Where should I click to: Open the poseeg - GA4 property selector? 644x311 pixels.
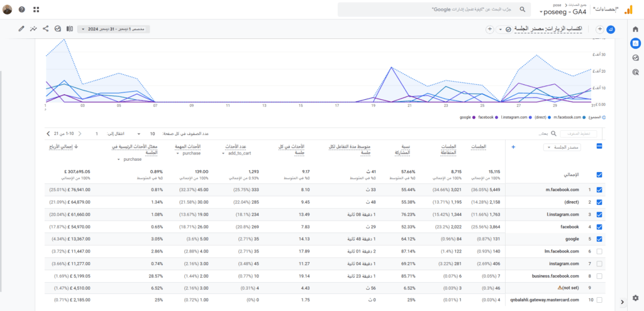click(563, 13)
